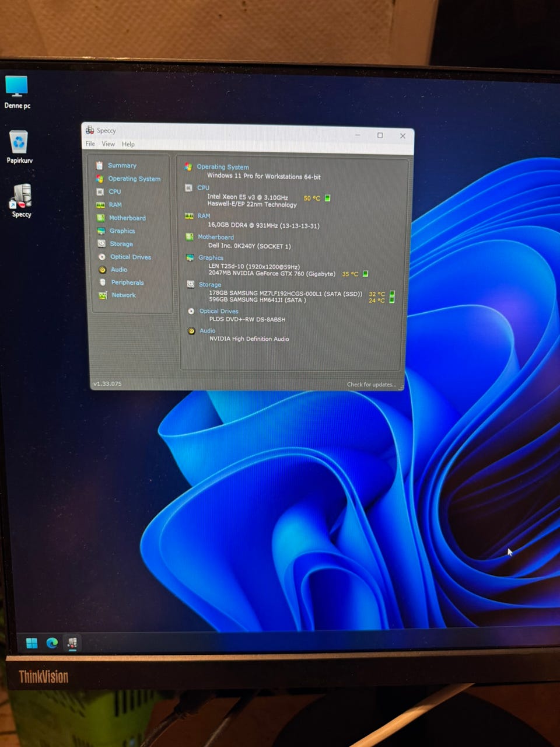Click the Storage icon in summary pane
Image resolution: width=560 pixels, height=747 pixels.
pyautogui.click(x=190, y=284)
